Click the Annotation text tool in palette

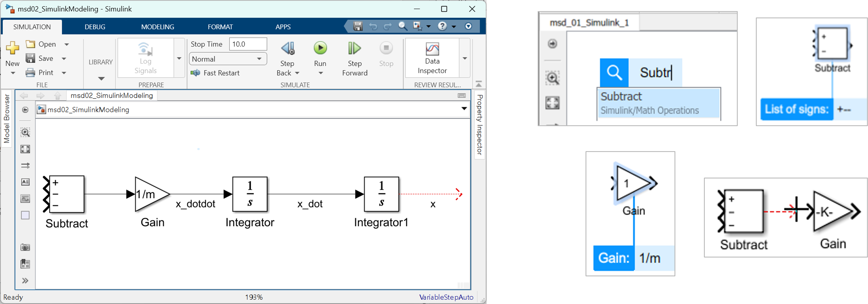pyautogui.click(x=25, y=182)
